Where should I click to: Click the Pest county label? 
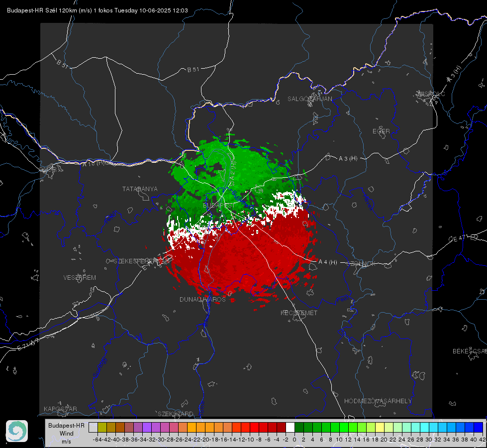pos(342,300)
